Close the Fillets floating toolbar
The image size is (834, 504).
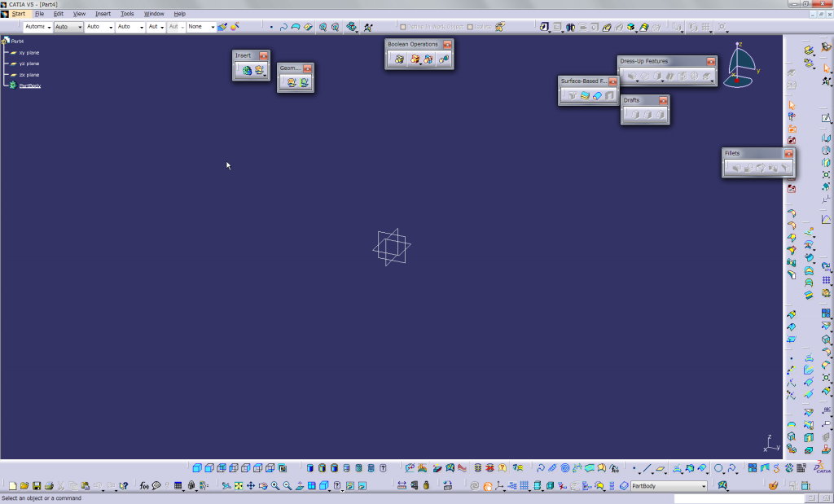tap(788, 154)
